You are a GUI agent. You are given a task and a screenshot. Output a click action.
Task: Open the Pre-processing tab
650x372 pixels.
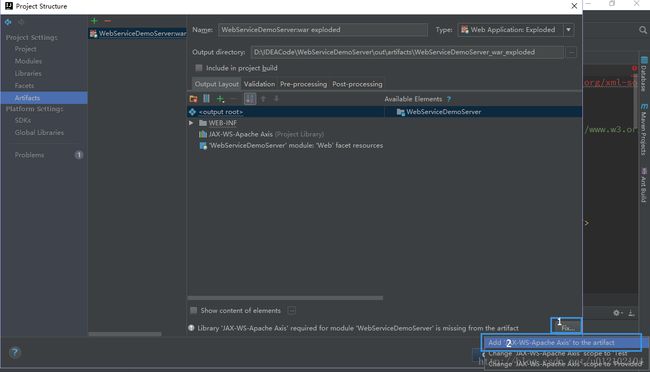coord(303,84)
